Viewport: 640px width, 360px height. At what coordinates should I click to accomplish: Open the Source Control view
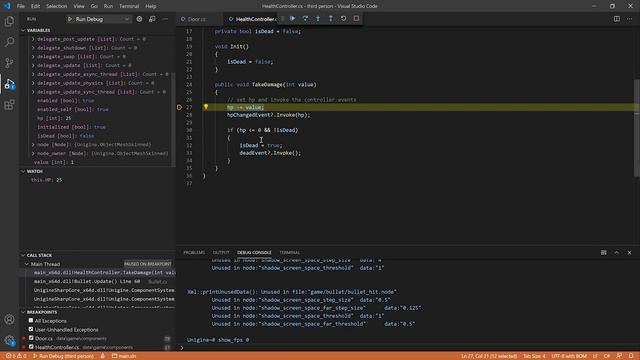coord(9,62)
